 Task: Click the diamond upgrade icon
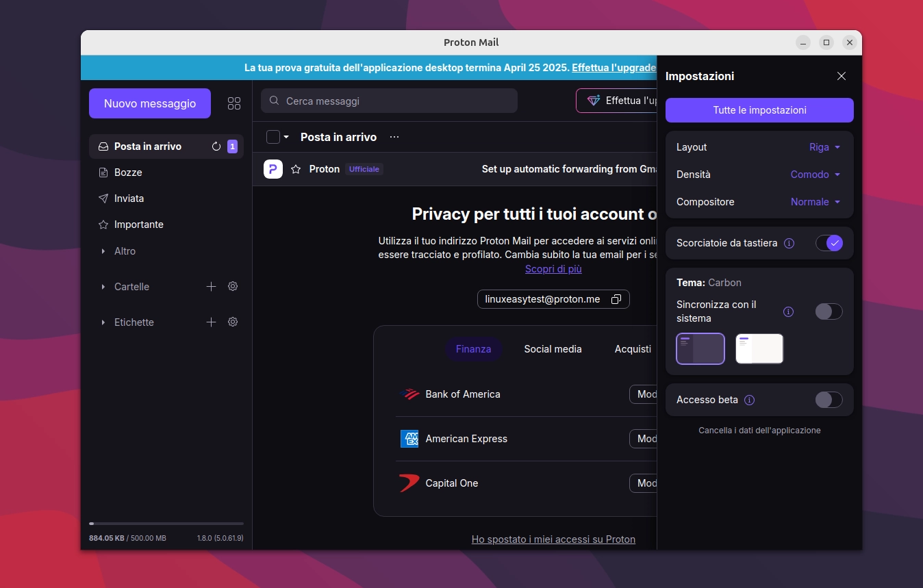coord(593,101)
